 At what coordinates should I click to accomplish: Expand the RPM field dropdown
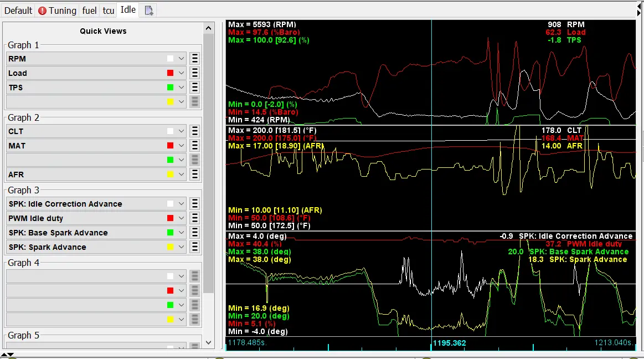(181, 59)
